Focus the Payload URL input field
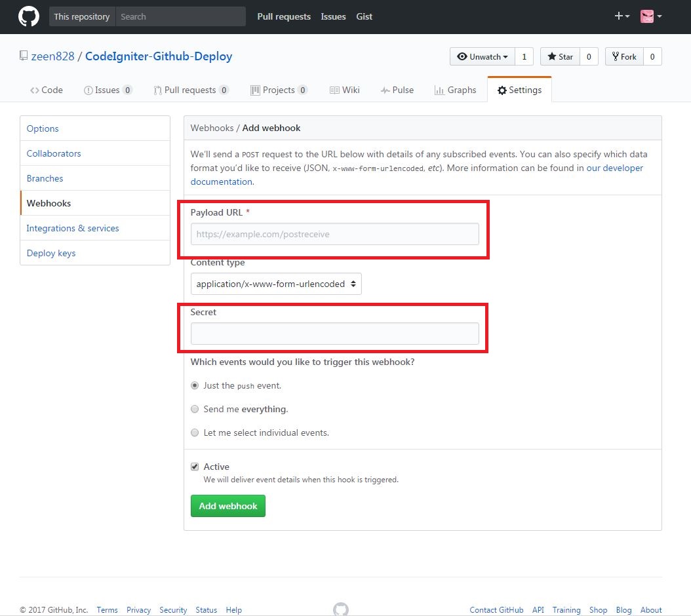 pos(334,234)
